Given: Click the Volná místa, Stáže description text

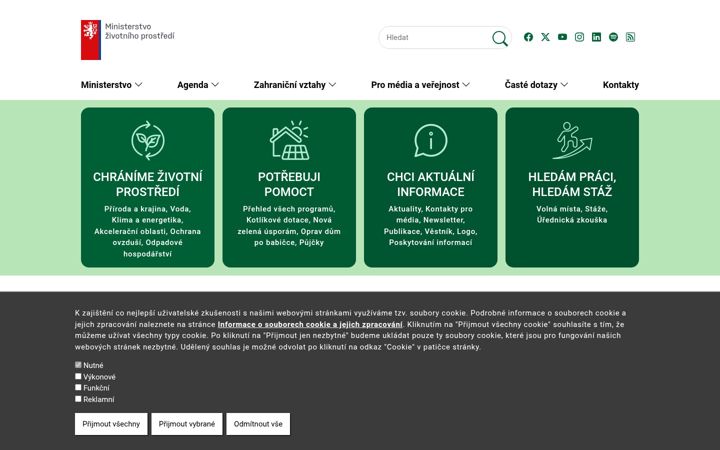Looking at the screenshot, I should point(572,214).
